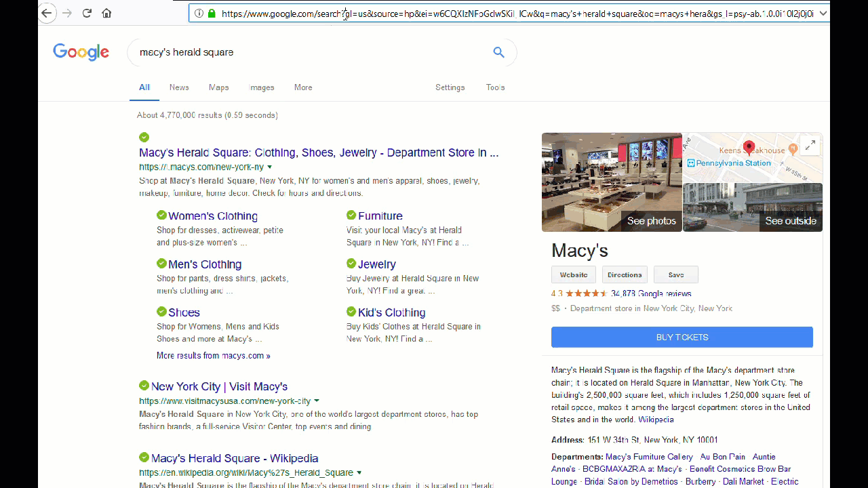The width and height of the screenshot is (868, 488).
Task: Open the Shoes sitelink
Action: pos(184,312)
